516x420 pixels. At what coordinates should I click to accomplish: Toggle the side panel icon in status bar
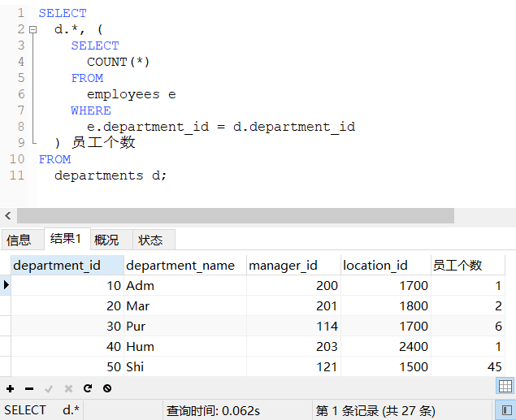(x=505, y=410)
